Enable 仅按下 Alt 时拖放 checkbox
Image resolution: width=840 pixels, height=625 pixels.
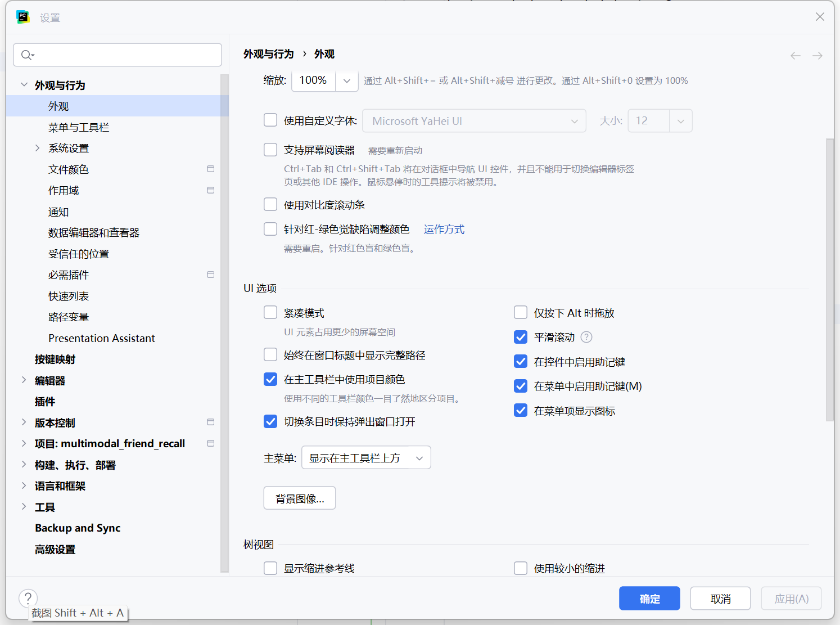[521, 313]
